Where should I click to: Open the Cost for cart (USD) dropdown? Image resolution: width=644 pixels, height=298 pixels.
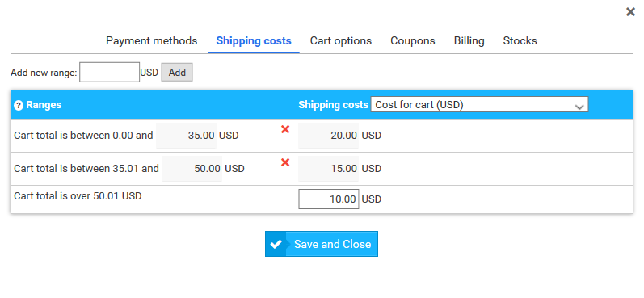pos(479,105)
